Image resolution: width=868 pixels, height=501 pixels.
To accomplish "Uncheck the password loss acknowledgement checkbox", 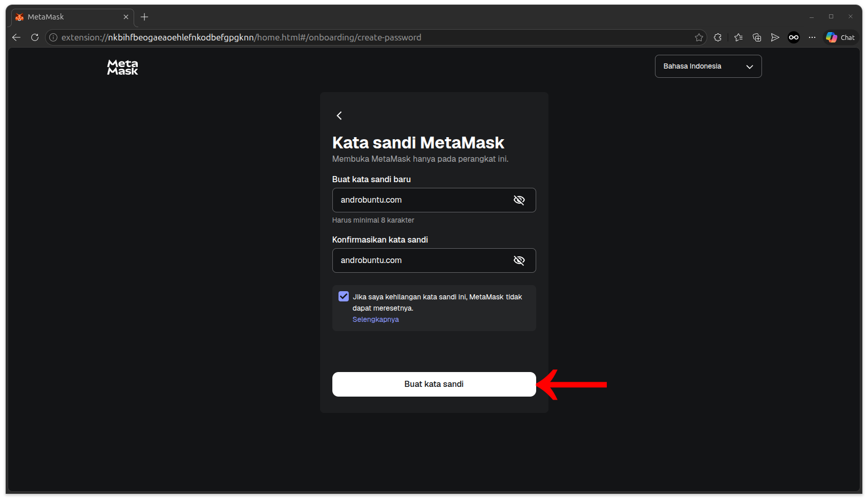I will point(343,296).
